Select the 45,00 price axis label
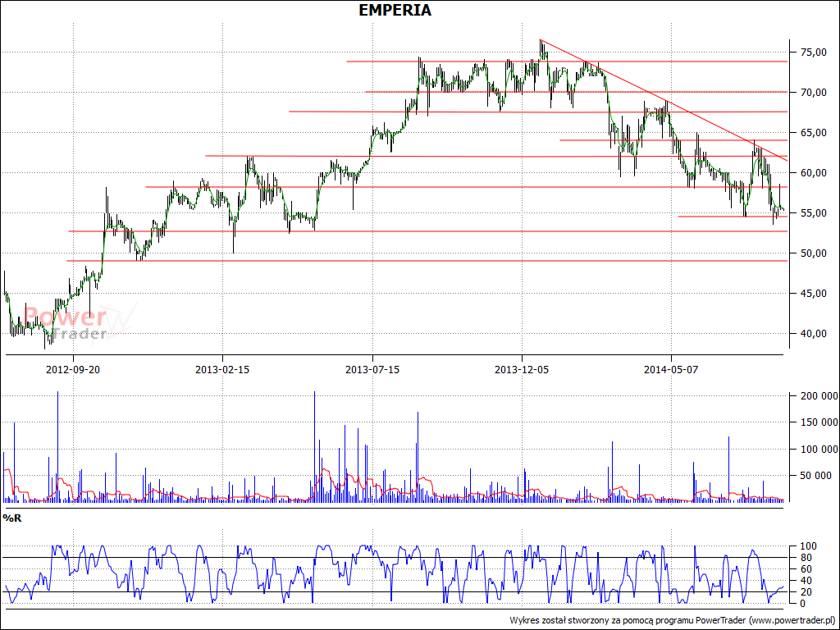Image resolution: width=840 pixels, height=630 pixels. (813, 294)
